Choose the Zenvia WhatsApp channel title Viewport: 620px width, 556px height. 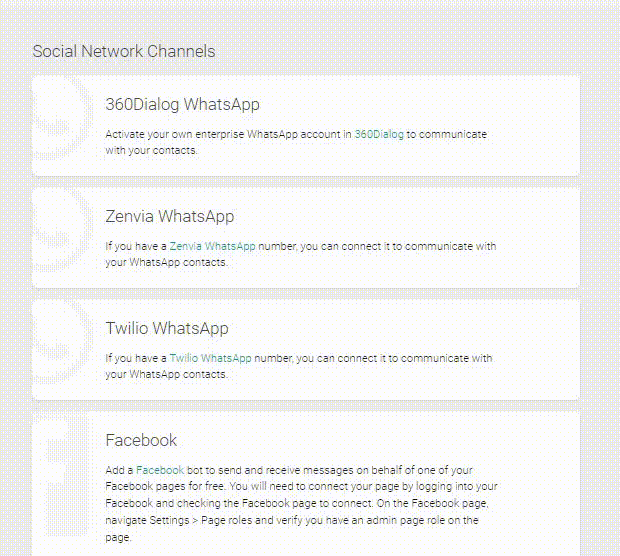pos(169,216)
